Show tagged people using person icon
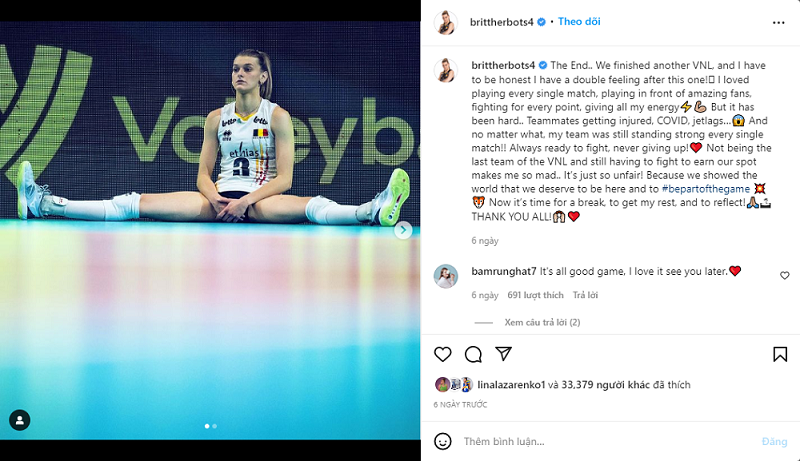 coord(20,420)
